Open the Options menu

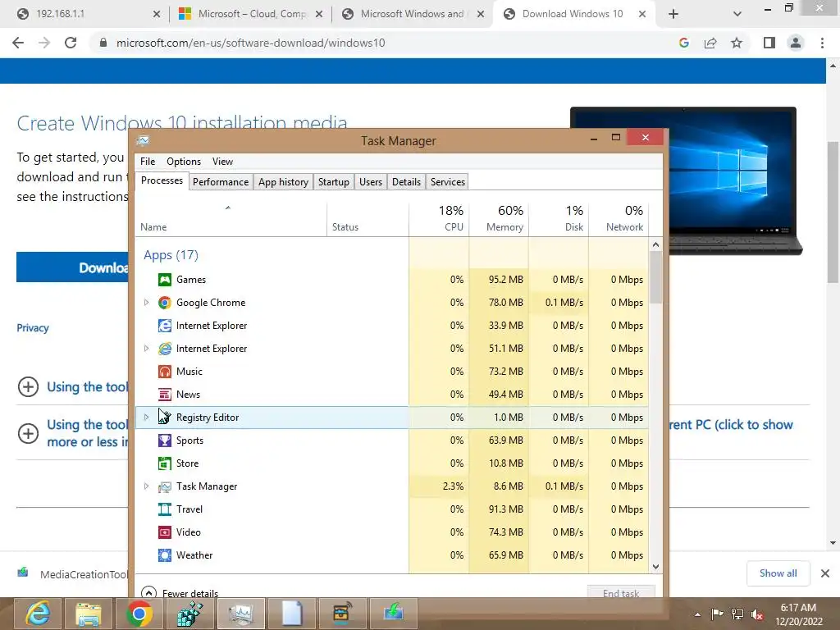pos(184,162)
